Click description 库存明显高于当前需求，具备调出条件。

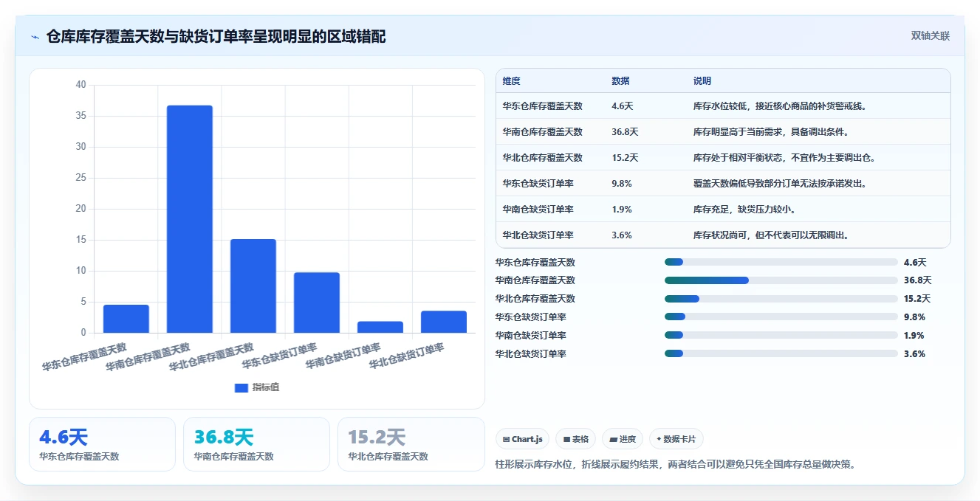pyautogui.click(x=771, y=132)
